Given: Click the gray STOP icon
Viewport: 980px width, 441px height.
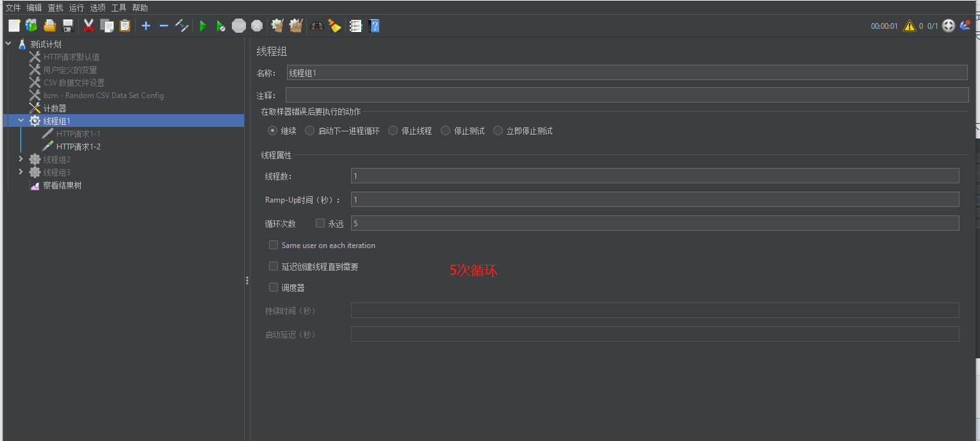Looking at the screenshot, I should [x=239, y=26].
